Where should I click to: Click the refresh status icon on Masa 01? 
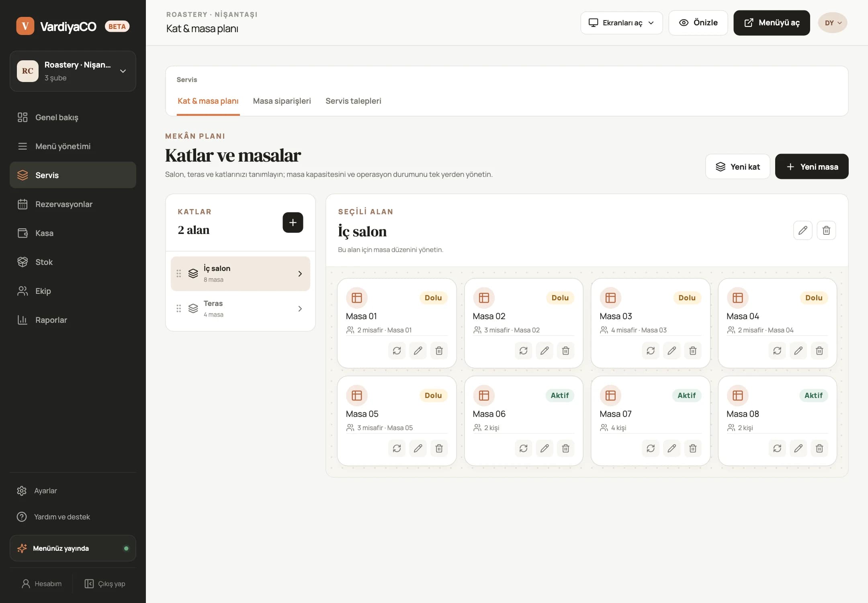coord(397,351)
